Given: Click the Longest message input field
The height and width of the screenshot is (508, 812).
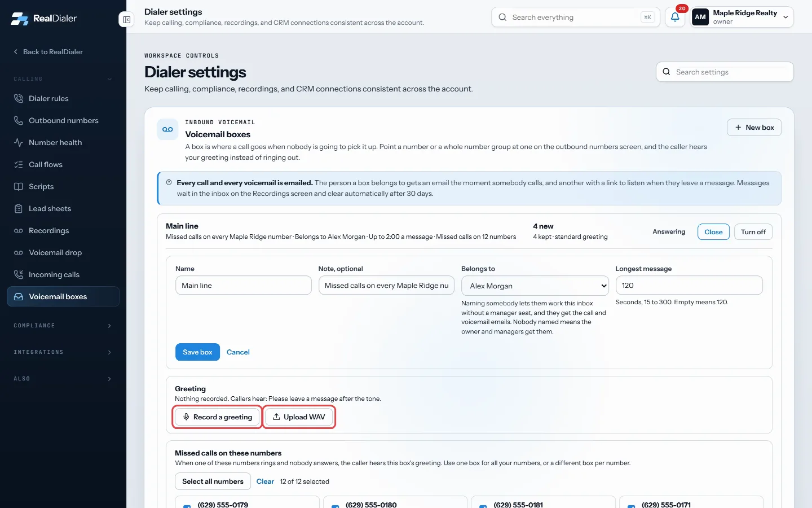Looking at the screenshot, I should point(689,286).
